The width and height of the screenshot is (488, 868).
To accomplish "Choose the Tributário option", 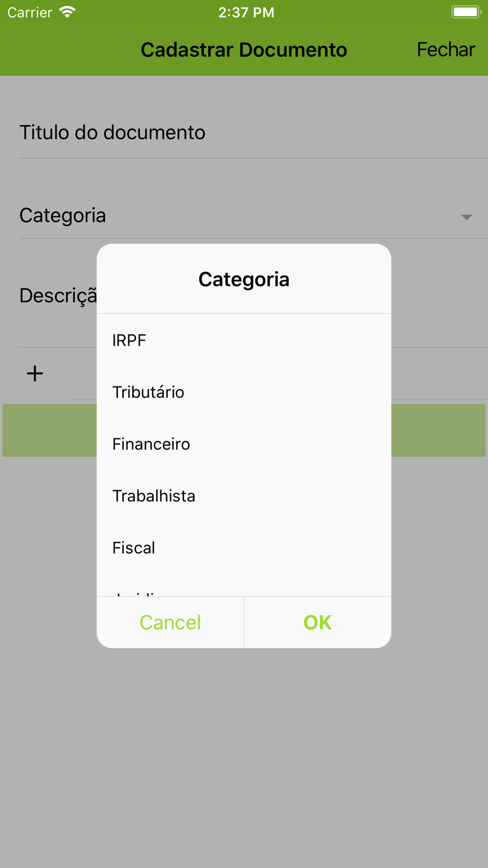I will (244, 392).
